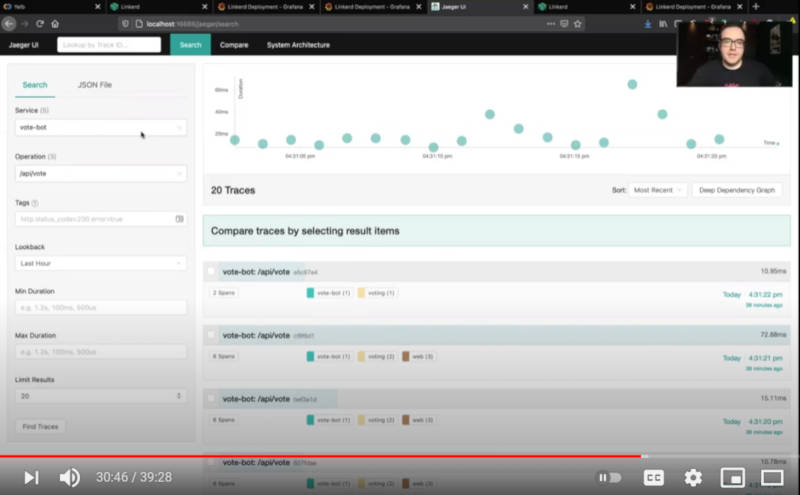800x495 pixels.
Task: Focus the Min Duration field
Action: [101, 308]
